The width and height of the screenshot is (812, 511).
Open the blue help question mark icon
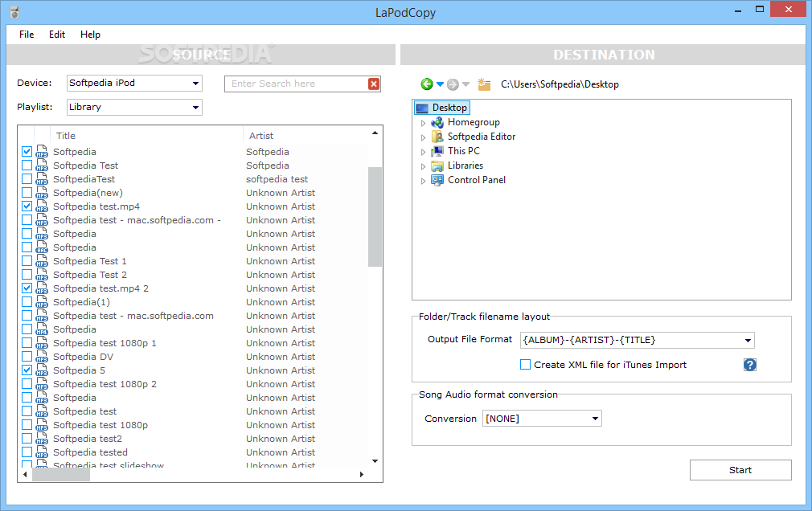[x=750, y=365]
